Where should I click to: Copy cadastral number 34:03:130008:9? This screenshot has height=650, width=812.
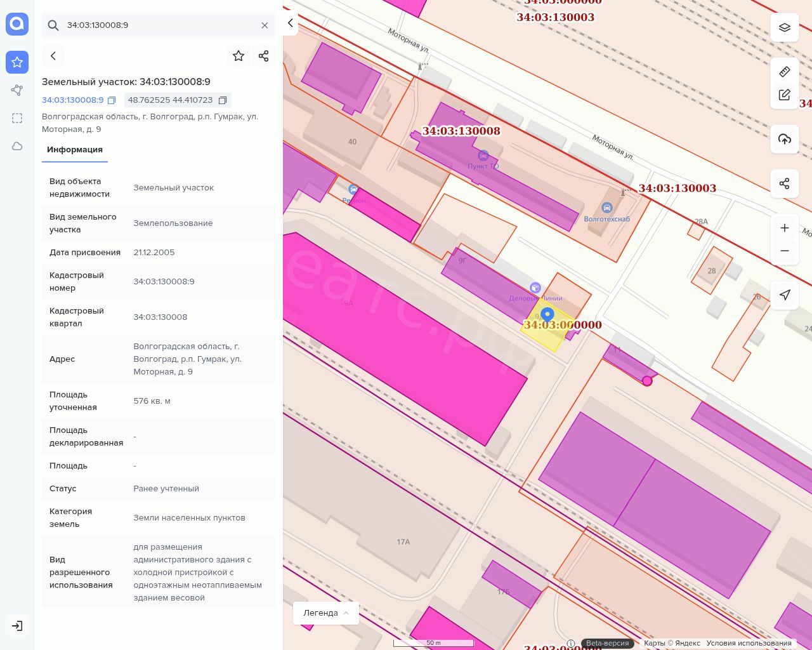click(112, 100)
